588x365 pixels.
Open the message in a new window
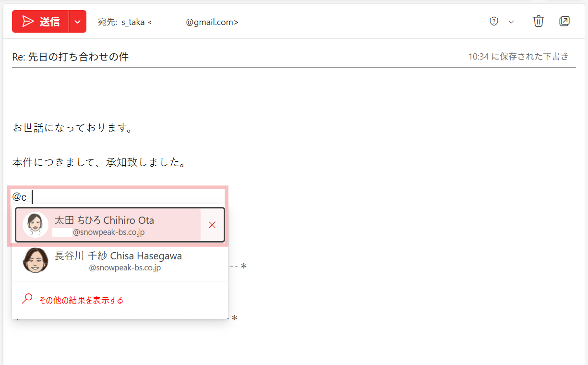click(564, 22)
